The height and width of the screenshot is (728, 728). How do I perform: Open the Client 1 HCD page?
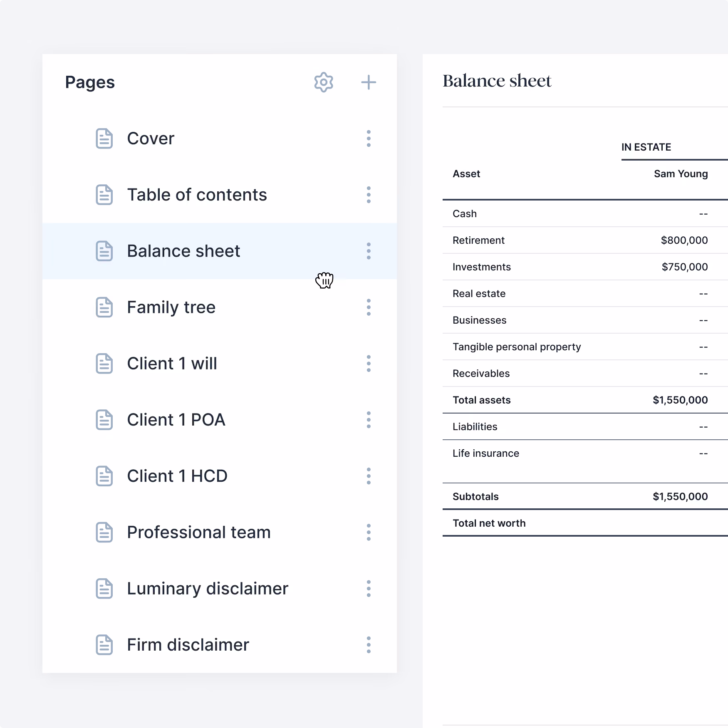[220, 476]
